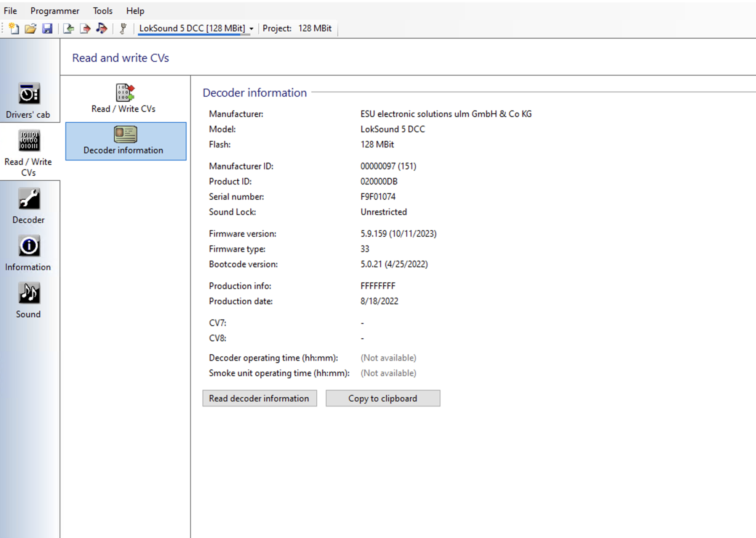This screenshot has height=538, width=756.
Task: Click the read decoder data toolbar icon
Action: pyautogui.click(x=68, y=28)
